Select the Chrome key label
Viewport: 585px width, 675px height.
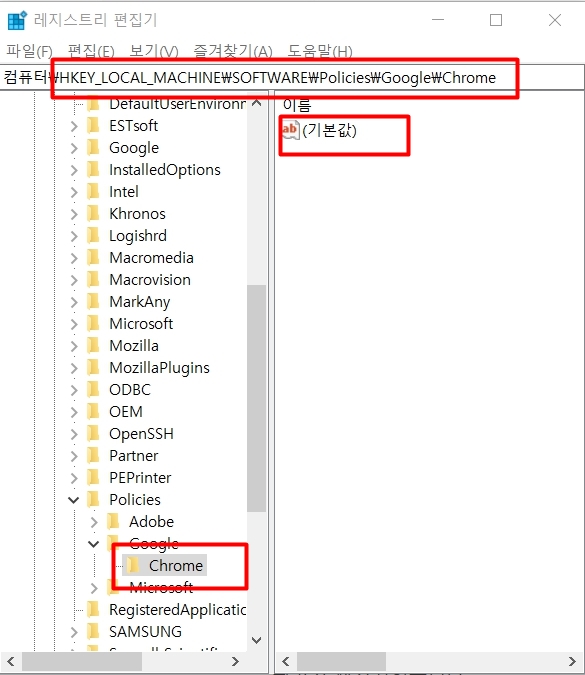coord(176,566)
